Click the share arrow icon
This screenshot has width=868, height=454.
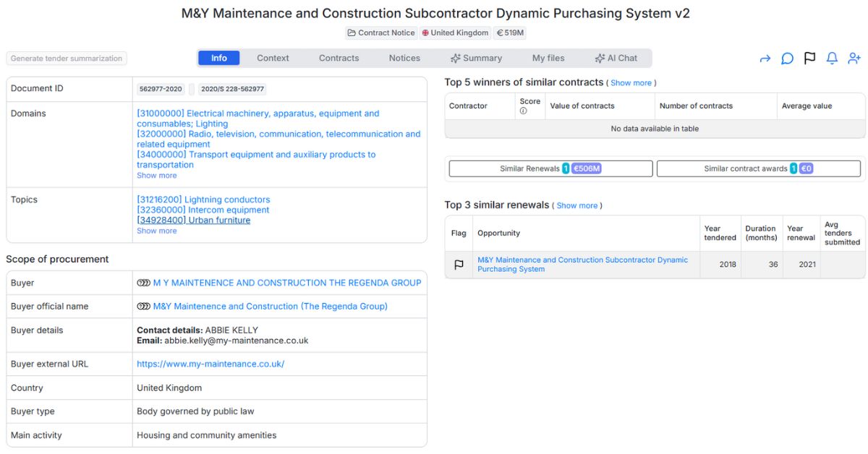tap(765, 59)
